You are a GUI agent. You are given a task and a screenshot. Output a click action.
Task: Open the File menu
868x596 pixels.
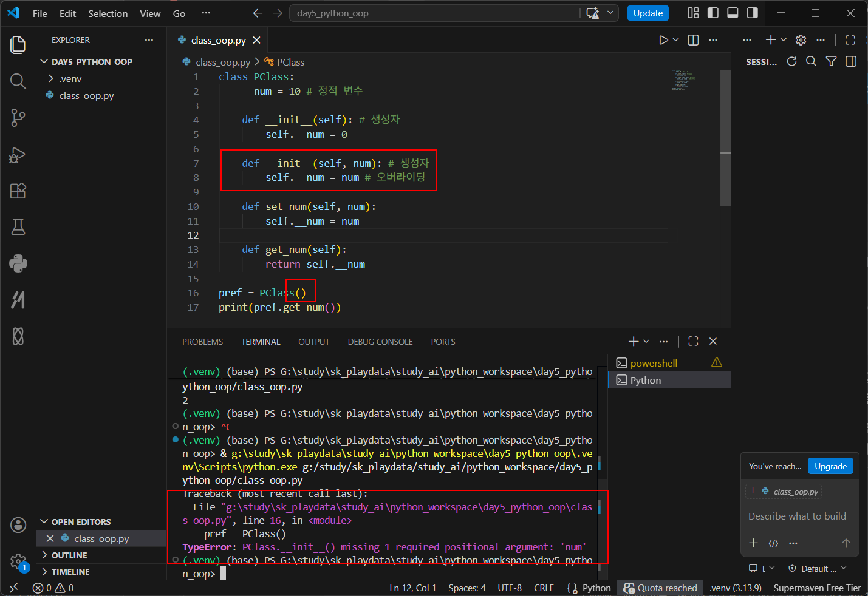point(40,13)
